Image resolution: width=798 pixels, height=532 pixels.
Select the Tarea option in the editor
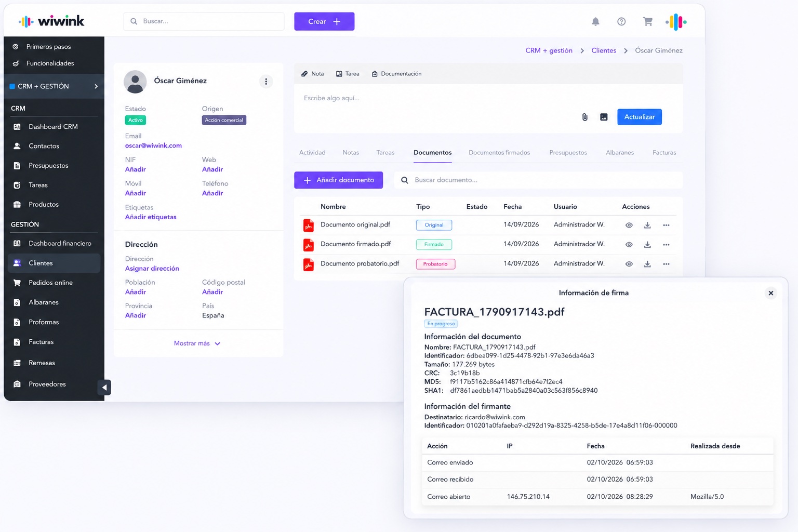coord(348,74)
